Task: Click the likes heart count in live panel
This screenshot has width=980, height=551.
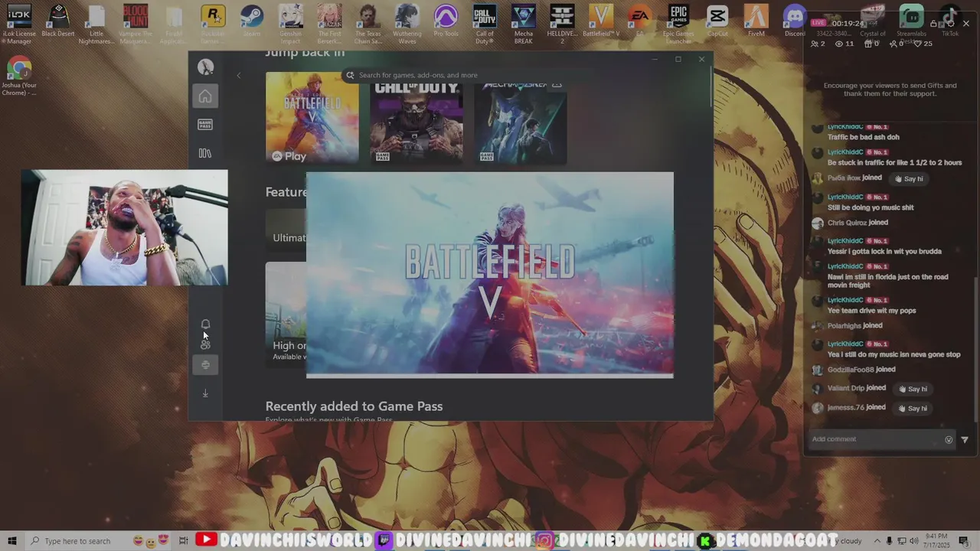Action: point(923,44)
